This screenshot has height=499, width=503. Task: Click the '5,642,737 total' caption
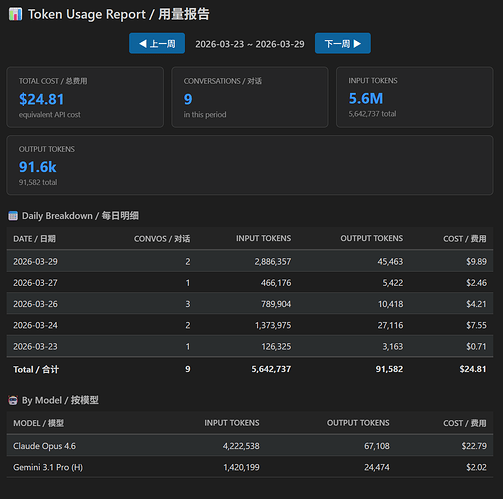tap(372, 114)
